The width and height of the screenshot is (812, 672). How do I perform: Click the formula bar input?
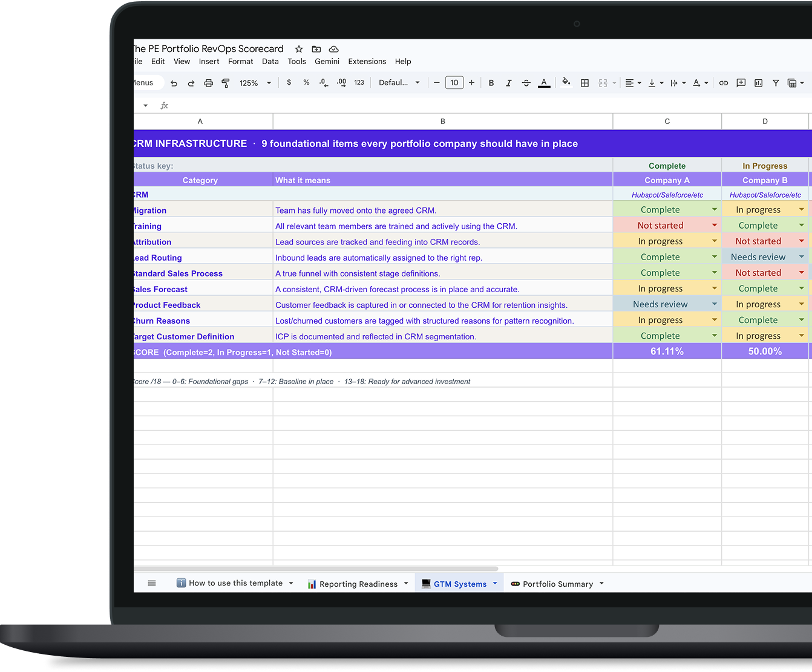[490, 105]
